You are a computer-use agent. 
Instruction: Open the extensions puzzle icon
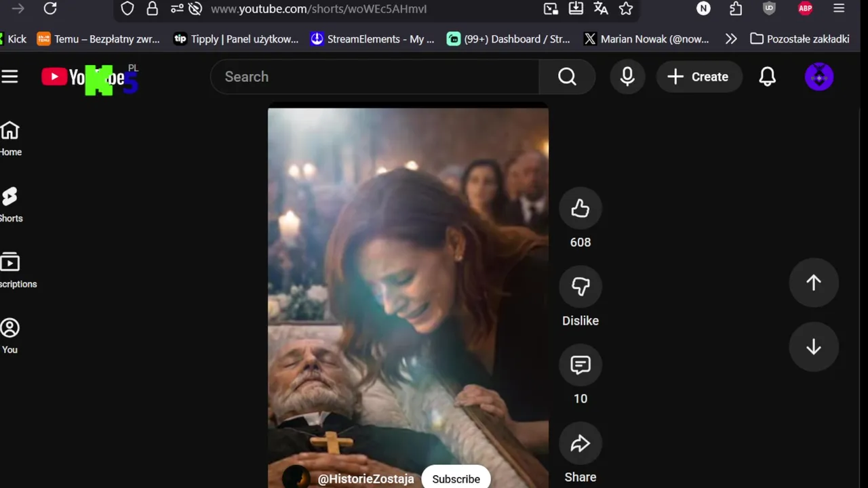tap(736, 9)
